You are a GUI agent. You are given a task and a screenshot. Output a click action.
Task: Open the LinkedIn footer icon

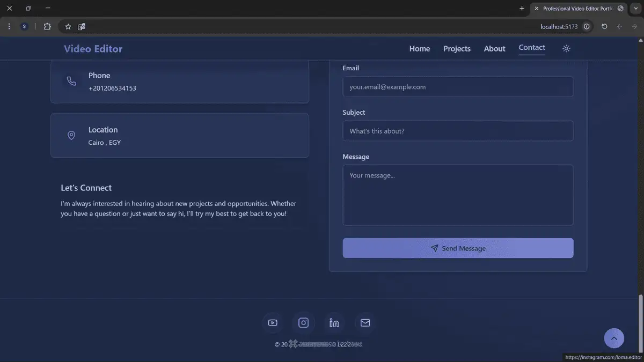[x=334, y=323]
